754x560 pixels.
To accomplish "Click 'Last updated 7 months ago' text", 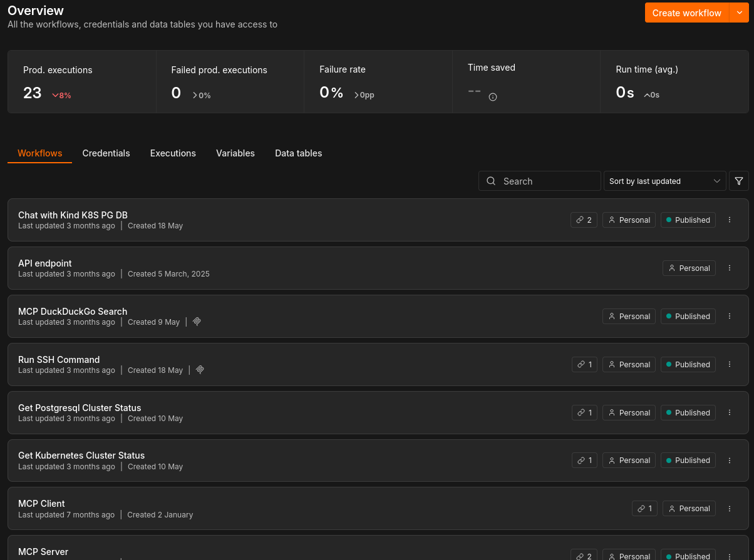I will click(66, 514).
